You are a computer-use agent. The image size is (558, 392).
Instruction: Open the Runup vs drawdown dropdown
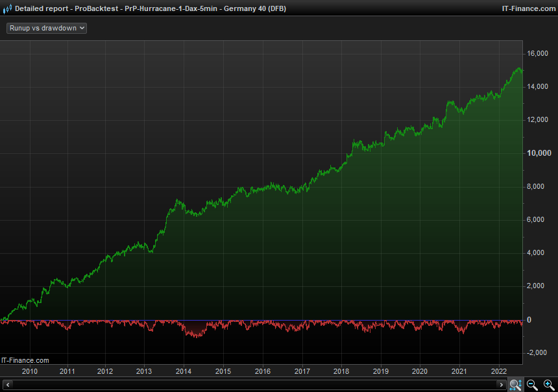pyautogui.click(x=46, y=29)
